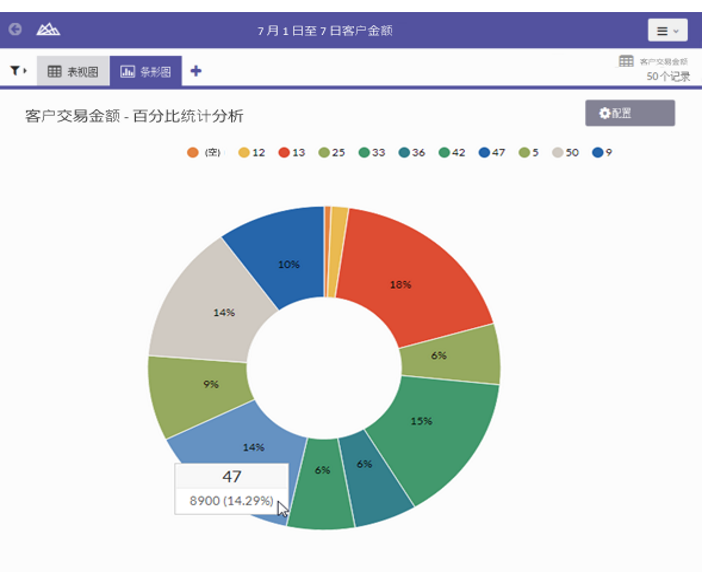The height and width of the screenshot is (572, 702).
Task: Open the filter funnel menu
Action: (x=17, y=71)
